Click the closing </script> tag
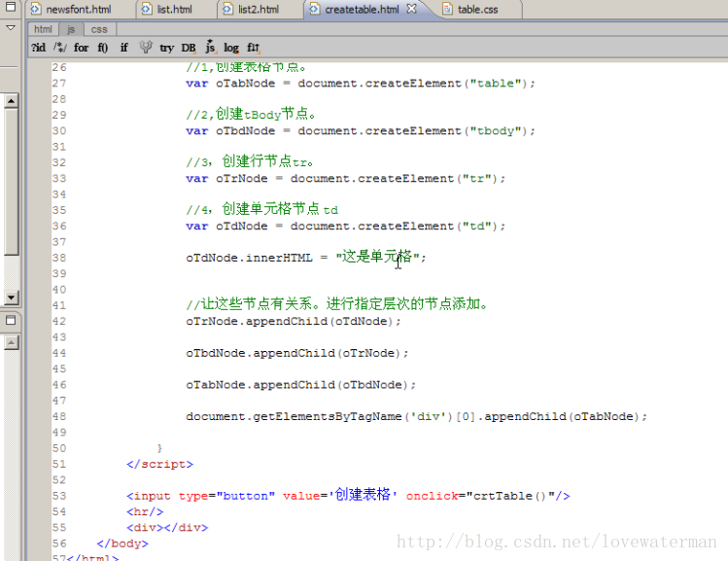 coord(159,464)
